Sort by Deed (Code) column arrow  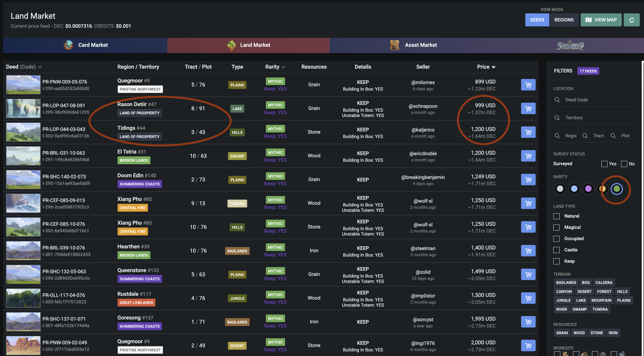coord(40,67)
